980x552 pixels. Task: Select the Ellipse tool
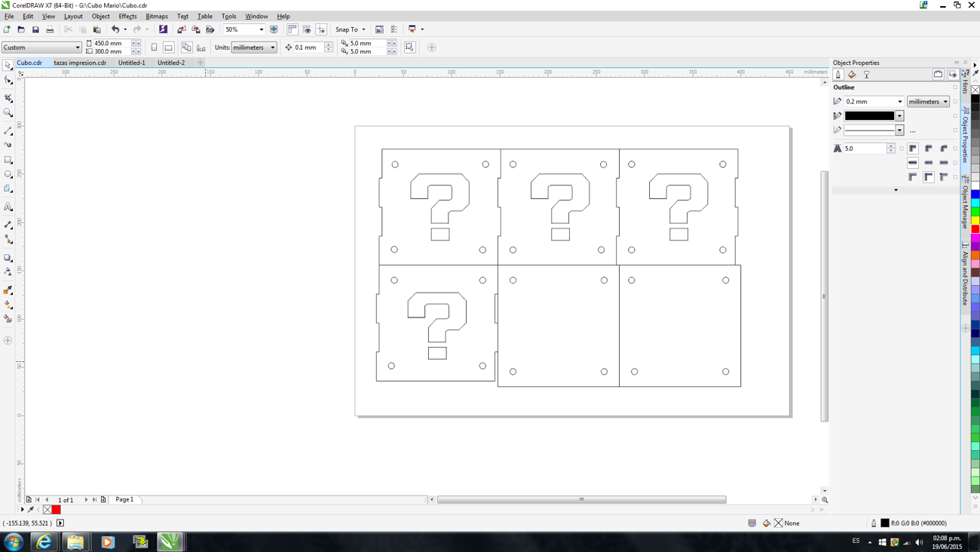(8, 174)
